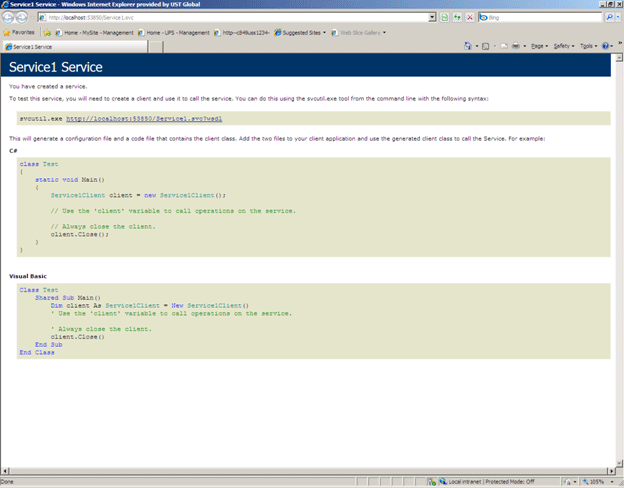Follow the Service1.svc?wsdl hyperlink
The width and height of the screenshot is (624, 488).
pyautogui.click(x=144, y=119)
